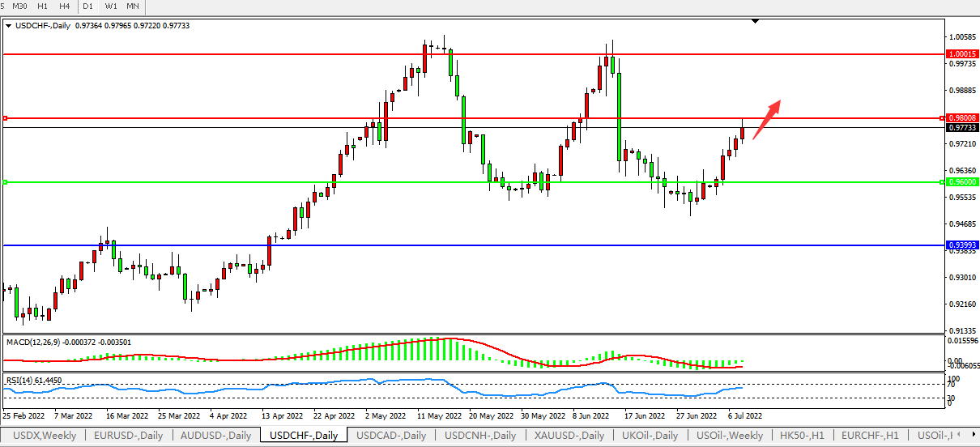Click the MACD(12,26,9) indicator label
980x447 pixels.
pyautogui.click(x=68, y=343)
